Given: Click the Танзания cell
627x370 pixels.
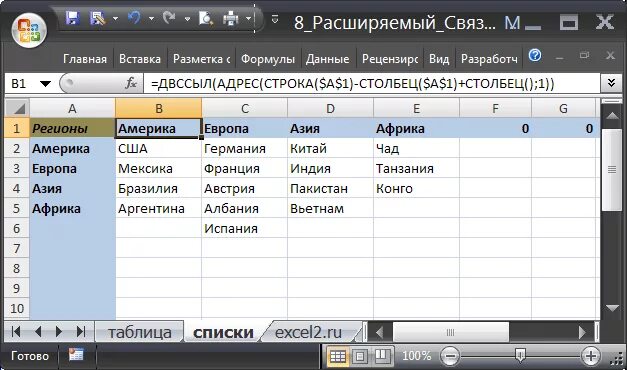Looking at the screenshot, I should [416, 168].
